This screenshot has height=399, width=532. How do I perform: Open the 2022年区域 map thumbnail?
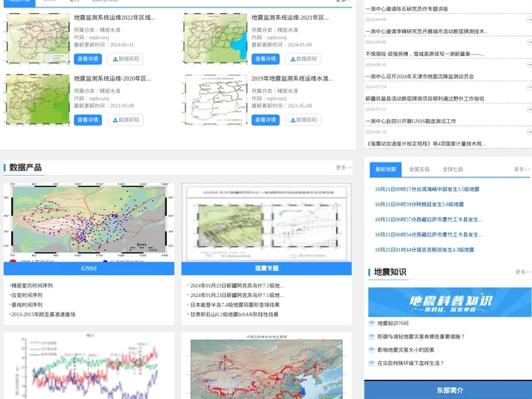tap(38, 38)
